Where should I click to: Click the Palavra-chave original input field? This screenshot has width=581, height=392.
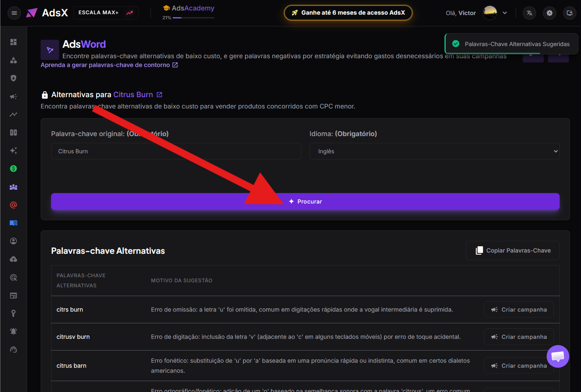point(176,151)
